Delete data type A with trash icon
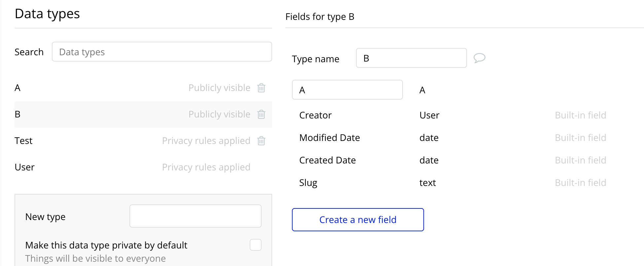The image size is (644, 266). coord(261,88)
